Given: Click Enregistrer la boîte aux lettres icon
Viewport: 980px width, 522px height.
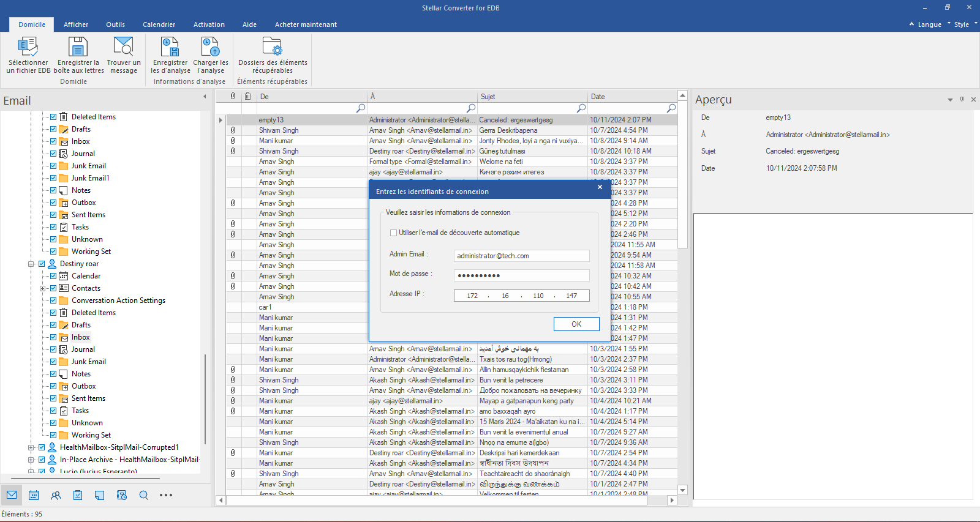Looking at the screenshot, I should (78, 47).
